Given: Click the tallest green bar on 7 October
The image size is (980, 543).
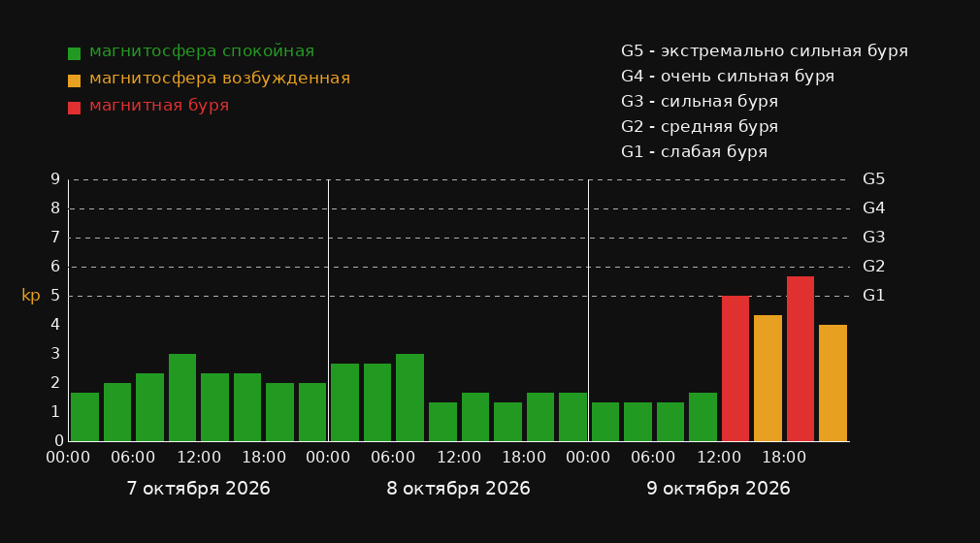Looking at the screenshot, I should pos(182,398).
